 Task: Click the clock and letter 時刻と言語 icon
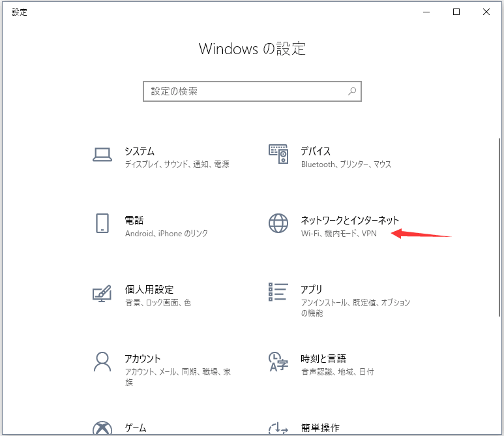(x=278, y=362)
